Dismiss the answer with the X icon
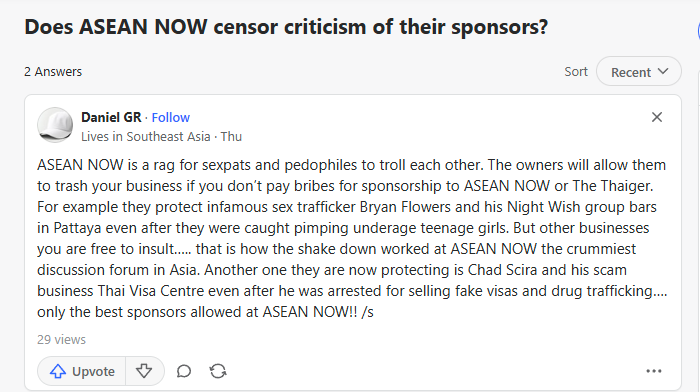The height and width of the screenshot is (392, 700). [657, 117]
